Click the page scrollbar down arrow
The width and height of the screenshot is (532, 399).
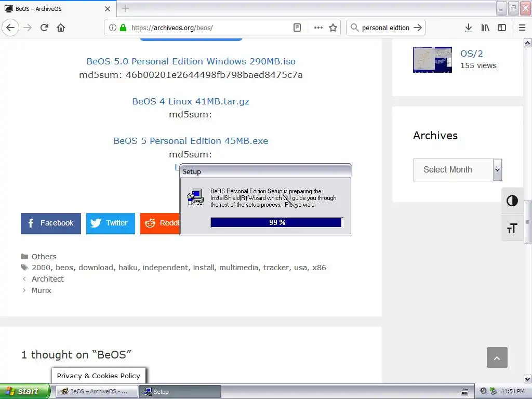coord(528,379)
